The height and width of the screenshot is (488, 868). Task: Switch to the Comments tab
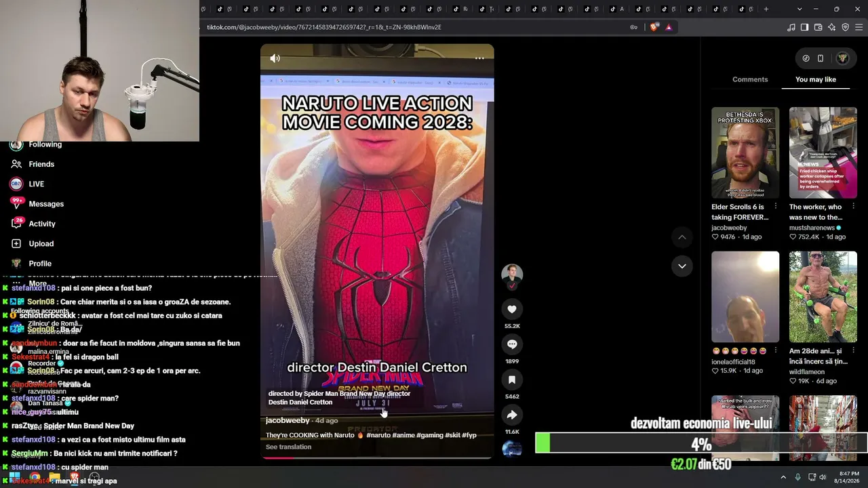pos(750,79)
